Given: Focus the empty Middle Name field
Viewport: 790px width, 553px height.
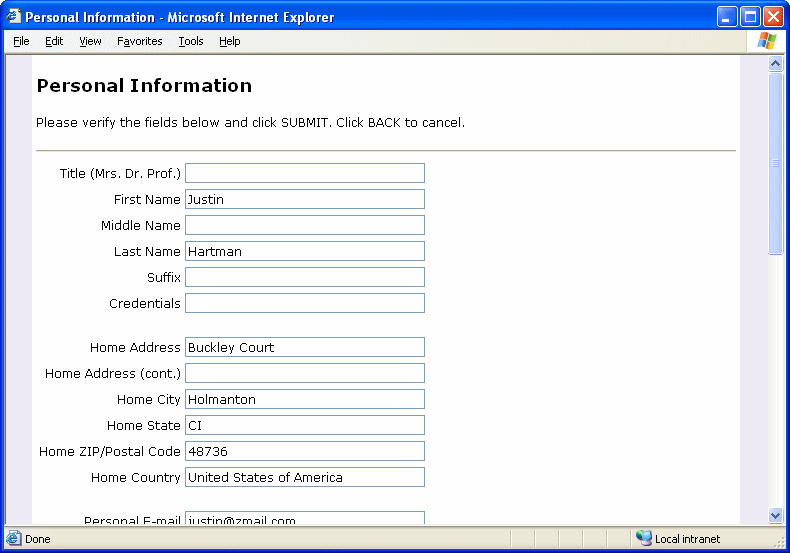Looking at the screenshot, I should pos(304,225).
